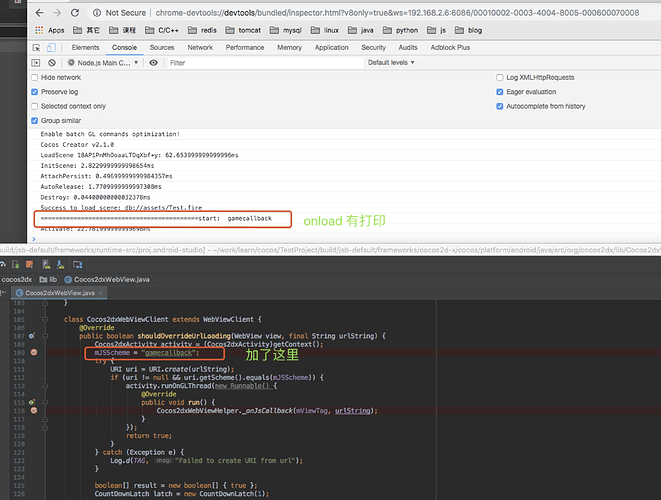The height and width of the screenshot is (500, 661).
Task: Open the Apps shortcut in bookmarks bar
Action: pos(47,30)
